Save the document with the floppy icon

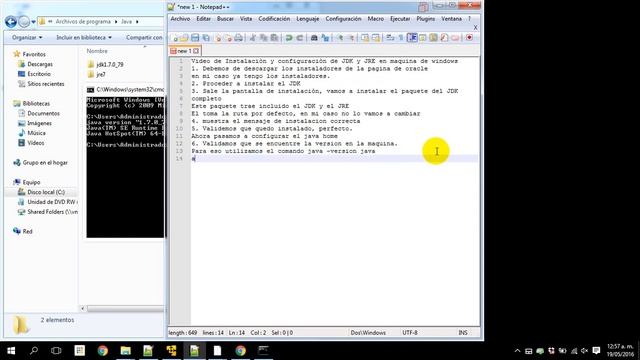[195, 38]
